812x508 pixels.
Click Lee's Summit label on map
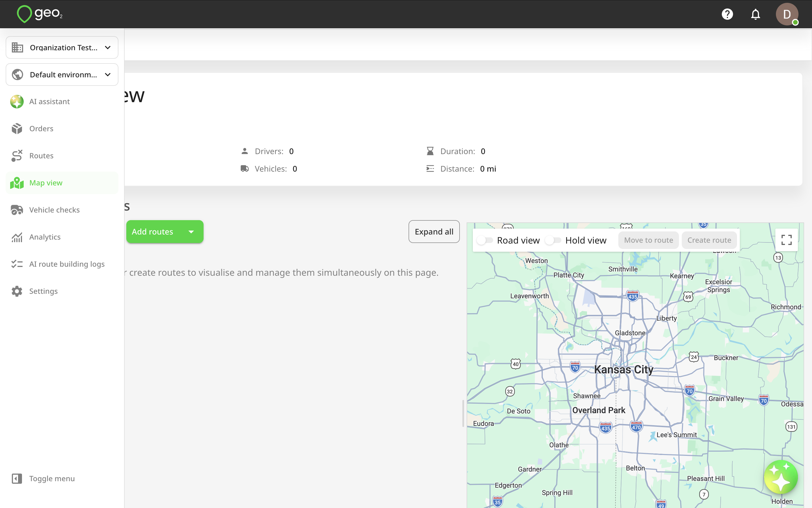coord(676,435)
